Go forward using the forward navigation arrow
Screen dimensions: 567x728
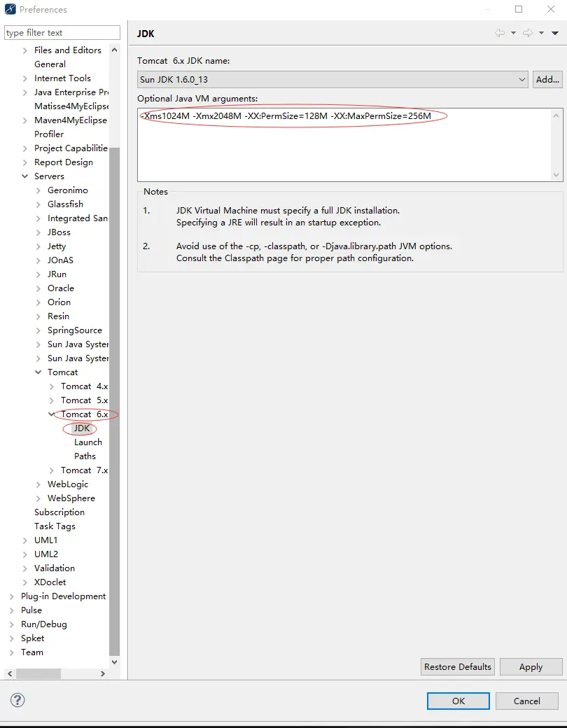pyautogui.click(x=528, y=33)
